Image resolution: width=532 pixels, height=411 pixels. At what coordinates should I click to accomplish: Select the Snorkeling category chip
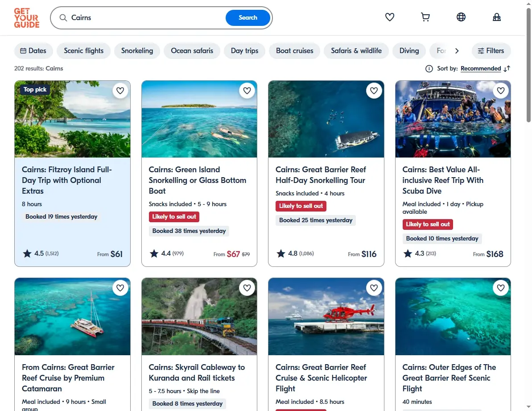click(x=137, y=51)
